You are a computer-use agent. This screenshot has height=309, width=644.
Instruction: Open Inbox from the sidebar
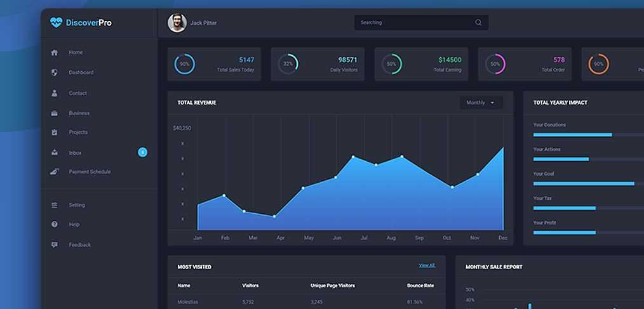[x=75, y=153]
